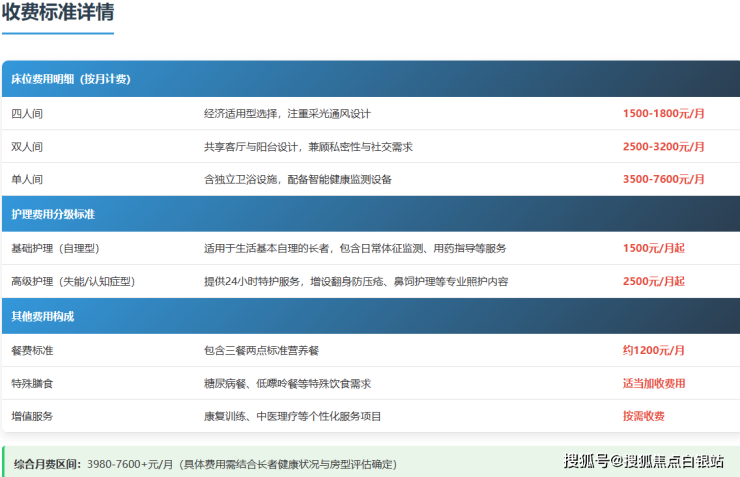Click the 收费标准详情 page heading
The height and width of the screenshot is (477, 740).
tap(58, 14)
